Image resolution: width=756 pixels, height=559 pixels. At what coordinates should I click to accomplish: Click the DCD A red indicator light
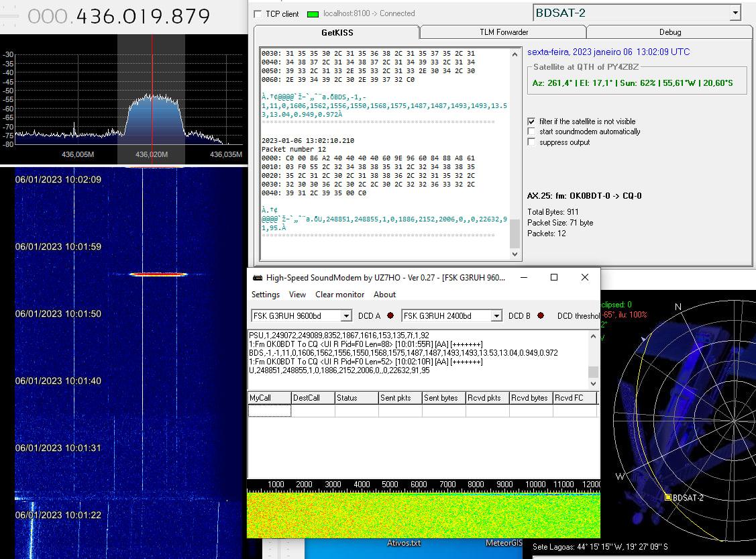point(390,316)
